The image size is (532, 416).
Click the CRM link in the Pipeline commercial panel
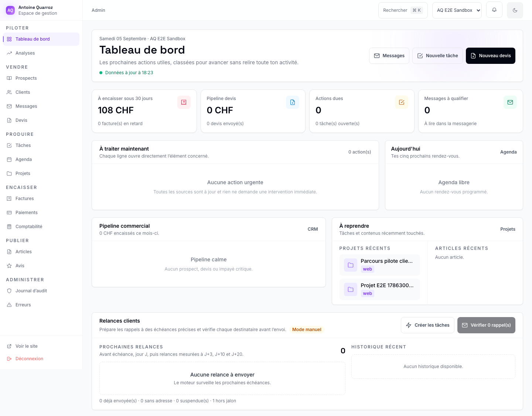click(x=313, y=229)
